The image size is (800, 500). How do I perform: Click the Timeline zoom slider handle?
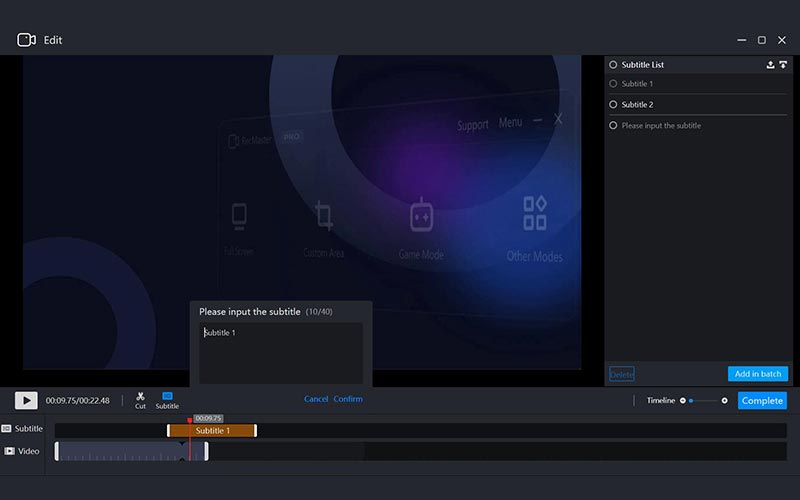[x=691, y=401]
